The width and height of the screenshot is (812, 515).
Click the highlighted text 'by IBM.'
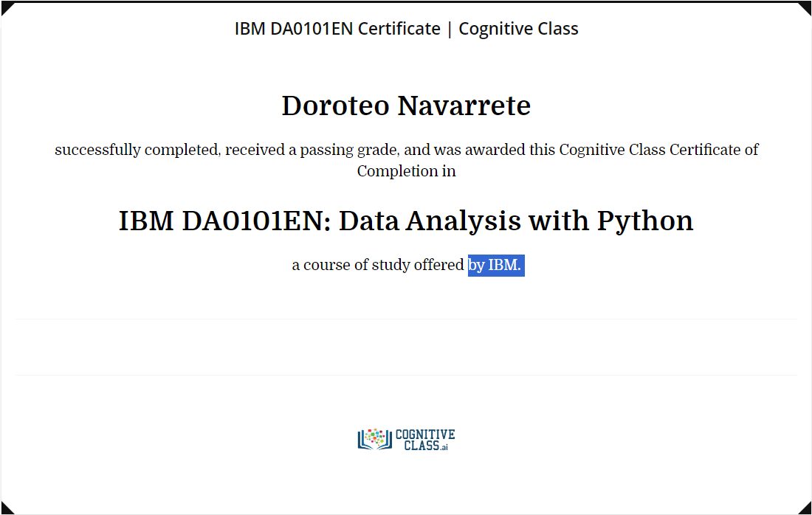[496, 265]
